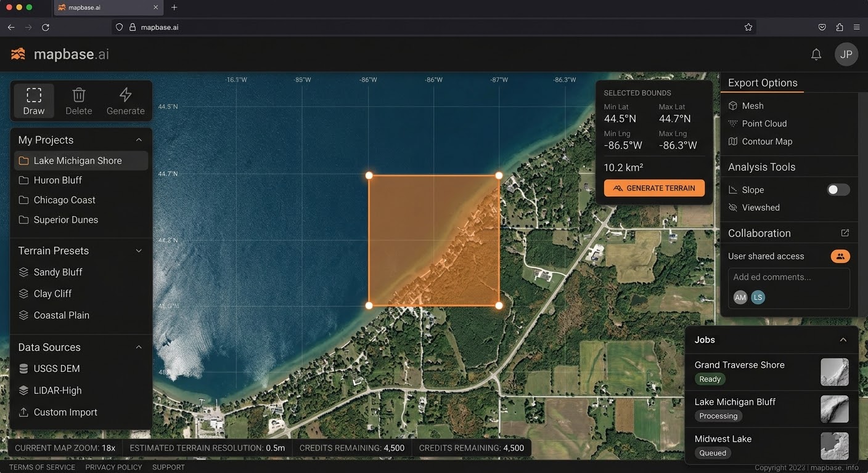Collapse the Jobs panel
This screenshot has height=473, width=868.
click(843, 340)
